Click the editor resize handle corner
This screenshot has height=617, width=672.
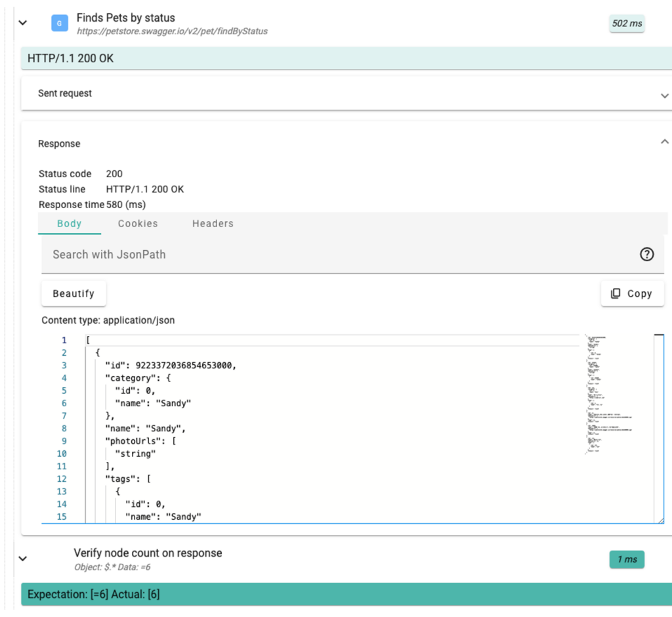point(660,519)
